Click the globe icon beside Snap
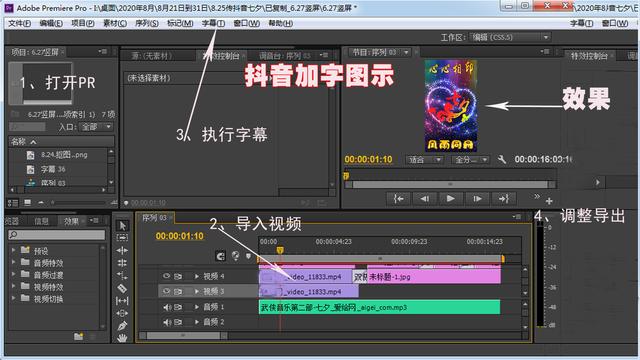Screen dimensions: 640x360 click(x=236, y=256)
